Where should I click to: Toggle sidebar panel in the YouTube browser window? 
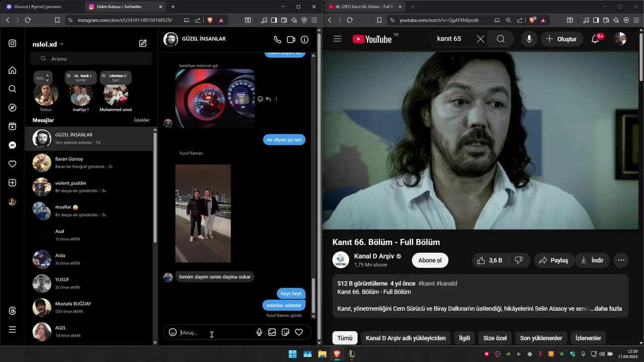(596, 20)
